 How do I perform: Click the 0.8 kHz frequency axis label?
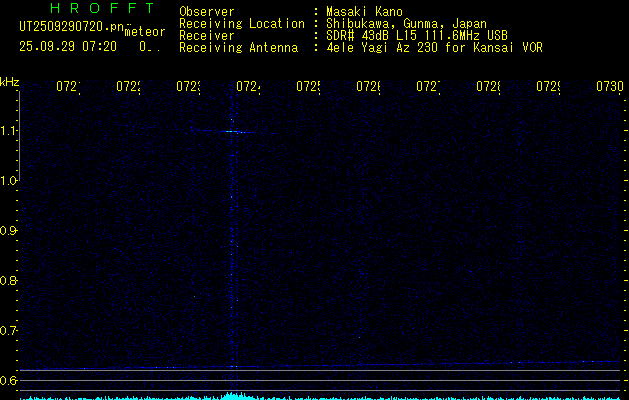coord(10,281)
